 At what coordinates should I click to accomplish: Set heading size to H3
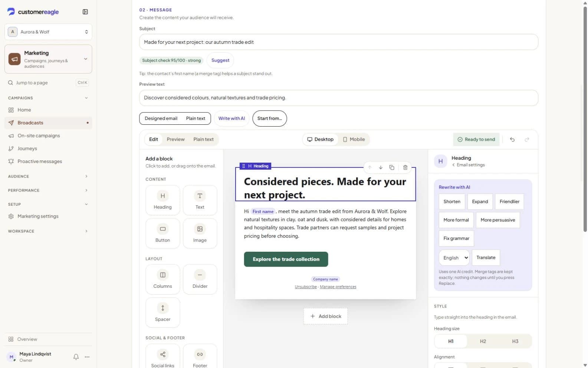[x=515, y=341]
